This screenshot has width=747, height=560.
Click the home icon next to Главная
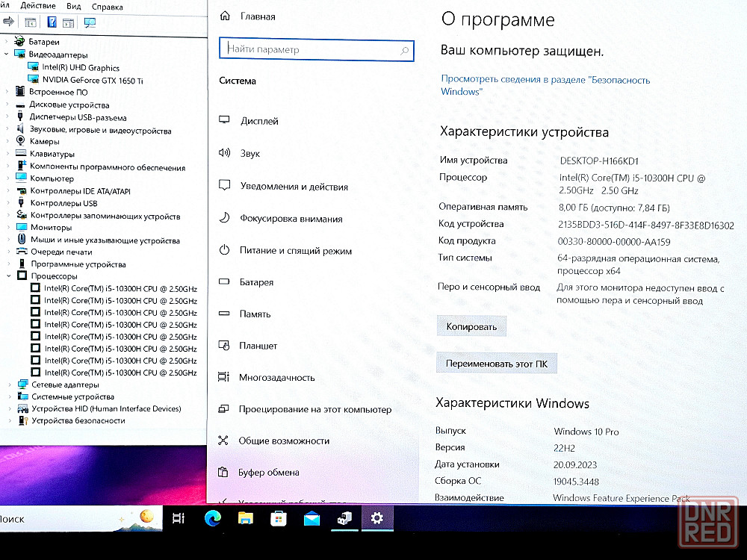click(225, 16)
